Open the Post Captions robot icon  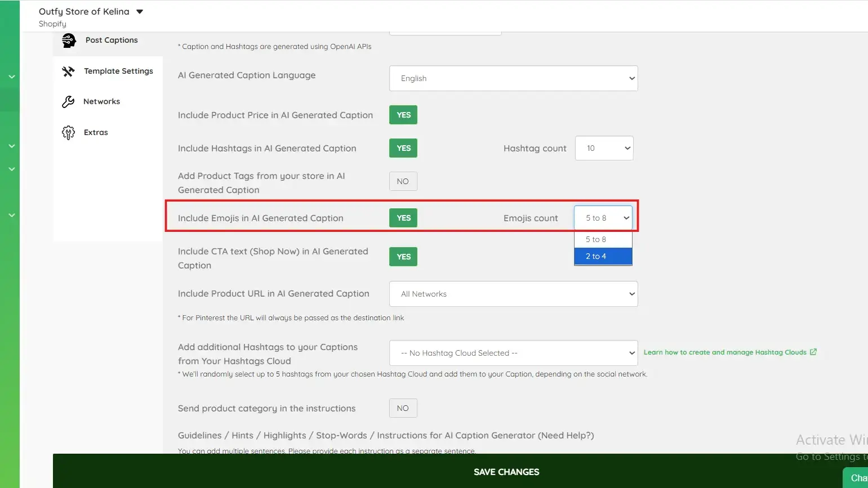(x=69, y=41)
